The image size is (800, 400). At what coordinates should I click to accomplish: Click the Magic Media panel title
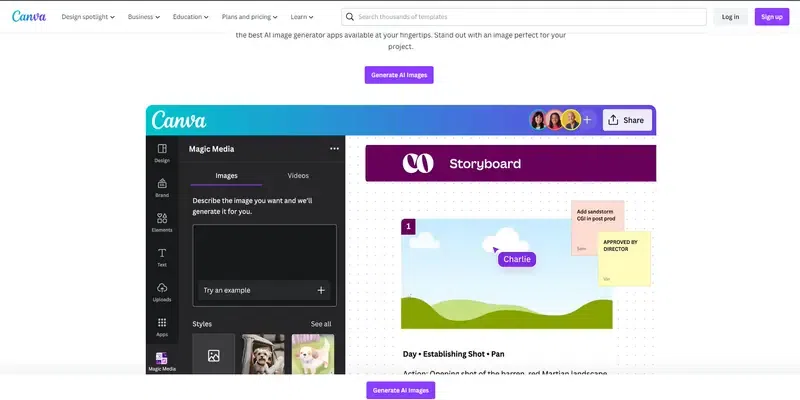211,149
